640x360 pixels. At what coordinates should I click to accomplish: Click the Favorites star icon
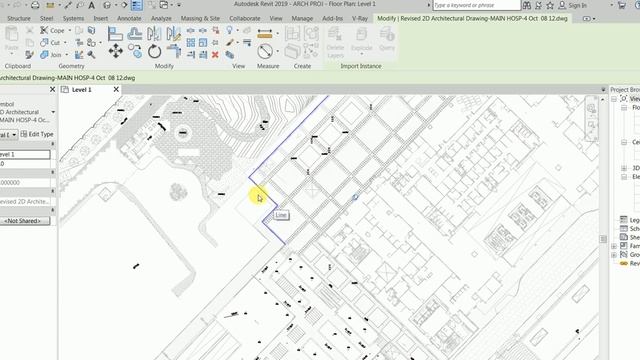[x=550, y=5]
